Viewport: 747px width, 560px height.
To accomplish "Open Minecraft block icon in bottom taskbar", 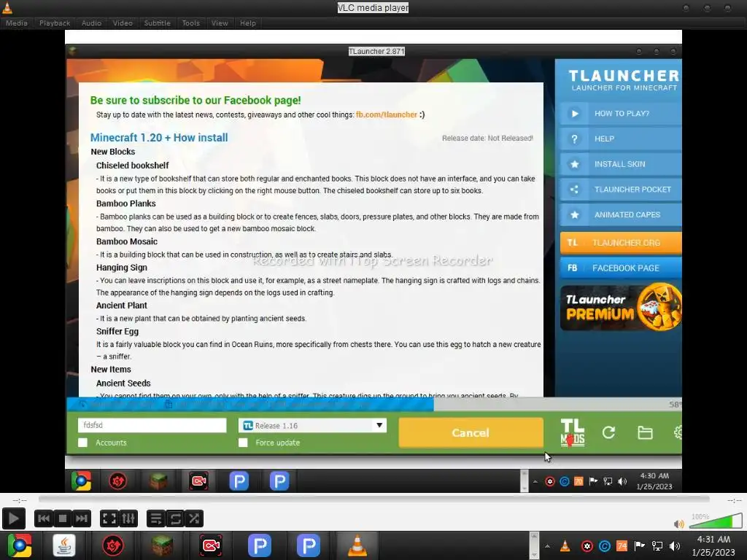I will coord(162,545).
